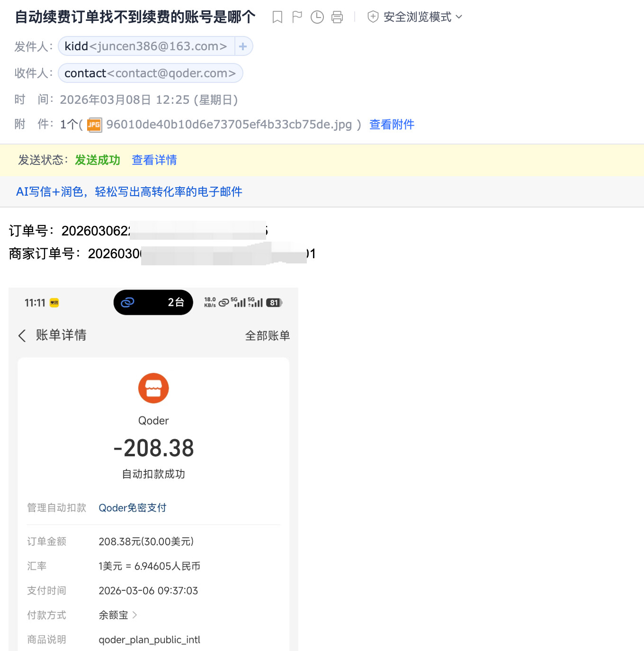The image size is (644, 651).
Task: Click the orange Qoder merchant store icon
Action: click(x=153, y=388)
